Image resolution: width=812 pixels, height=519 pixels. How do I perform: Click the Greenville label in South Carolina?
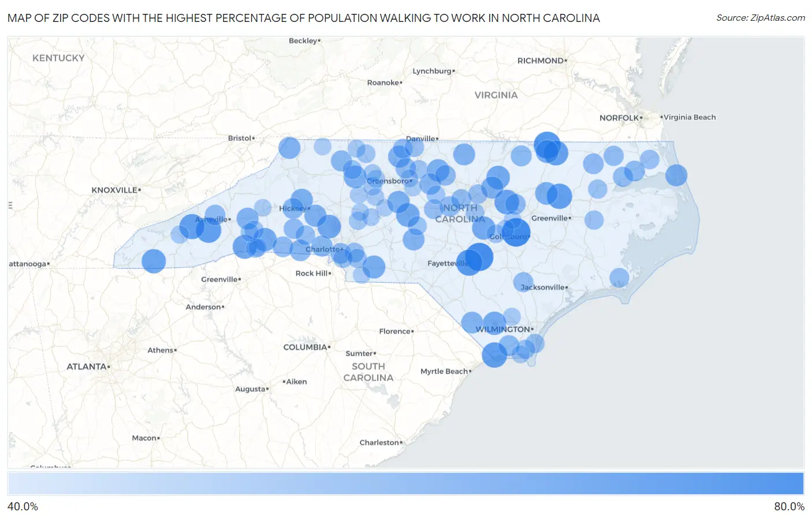point(221,279)
